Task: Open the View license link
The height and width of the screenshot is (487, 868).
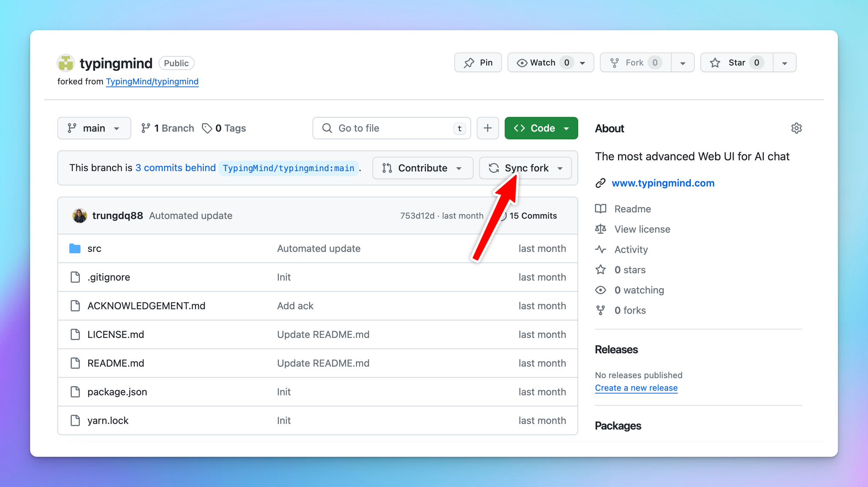Action: point(642,229)
